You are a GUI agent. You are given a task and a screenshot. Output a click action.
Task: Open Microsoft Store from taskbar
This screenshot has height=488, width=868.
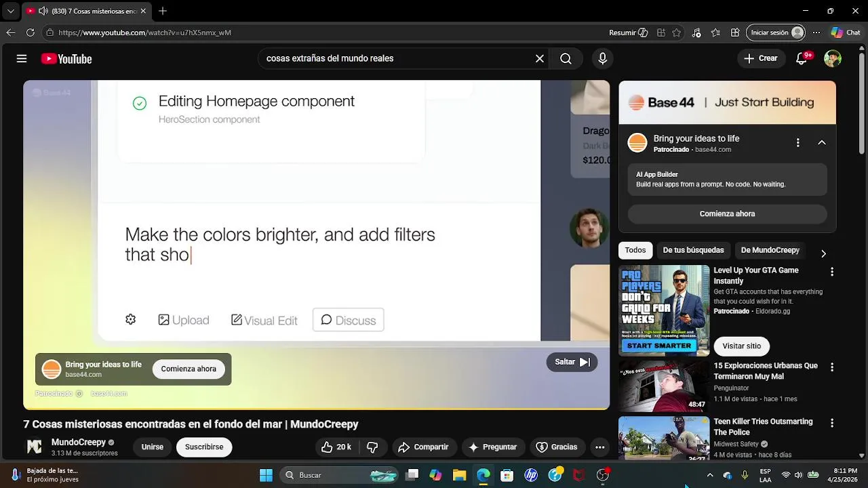click(x=507, y=475)
